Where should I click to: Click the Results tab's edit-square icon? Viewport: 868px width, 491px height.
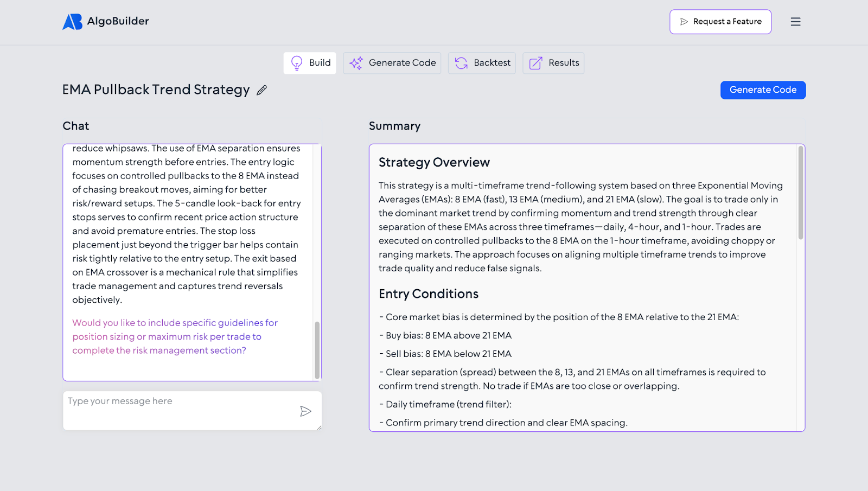pyautogui.click(x=535, y=63)
